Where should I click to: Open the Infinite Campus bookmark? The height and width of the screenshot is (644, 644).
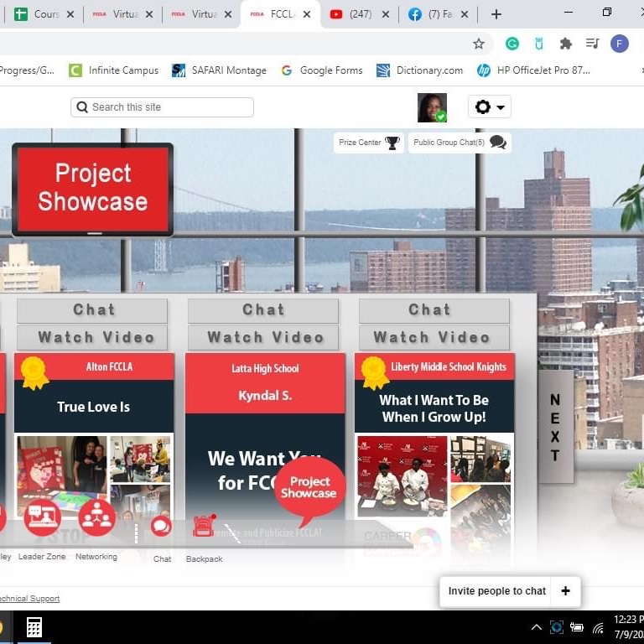click(x=113, y=70)
